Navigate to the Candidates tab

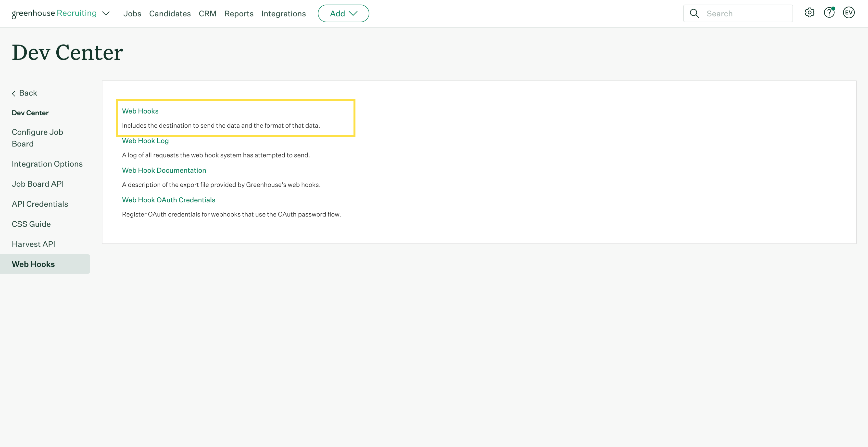(170, 13)
